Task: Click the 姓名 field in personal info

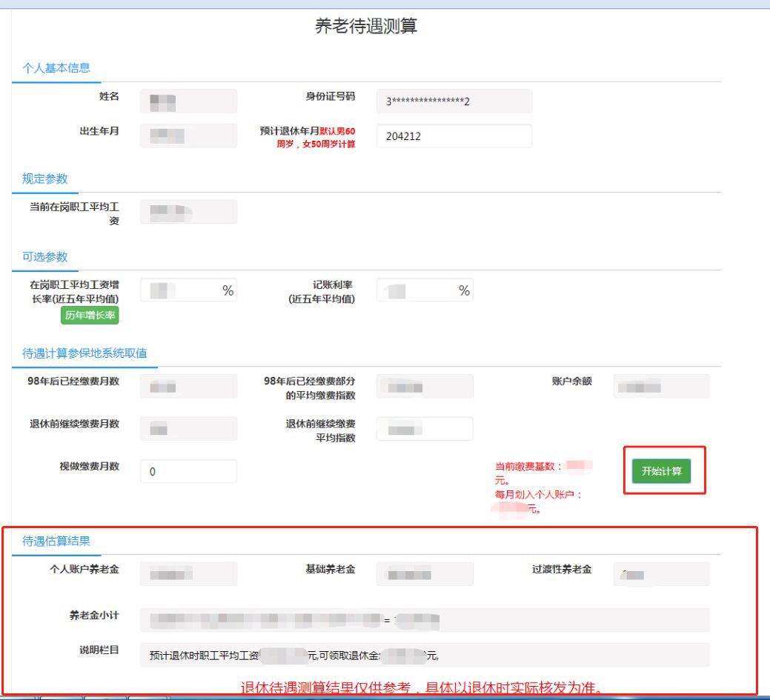Action: click(187, 100)
